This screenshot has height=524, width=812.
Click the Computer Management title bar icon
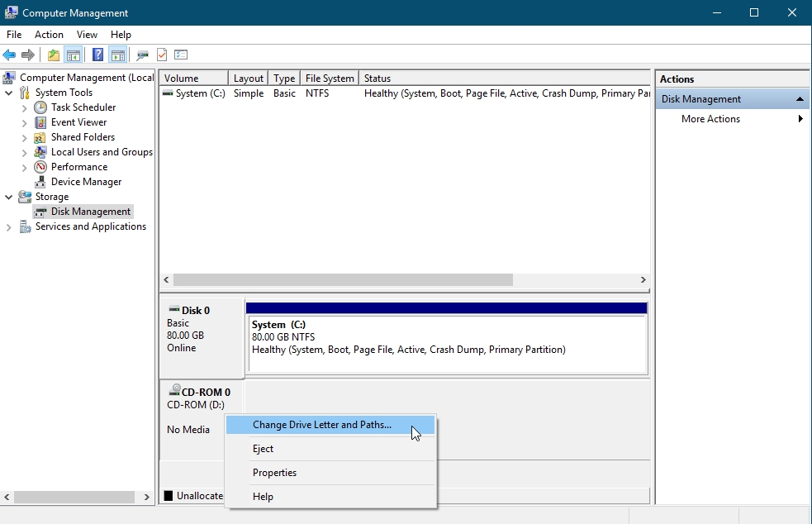pos(11,12)
